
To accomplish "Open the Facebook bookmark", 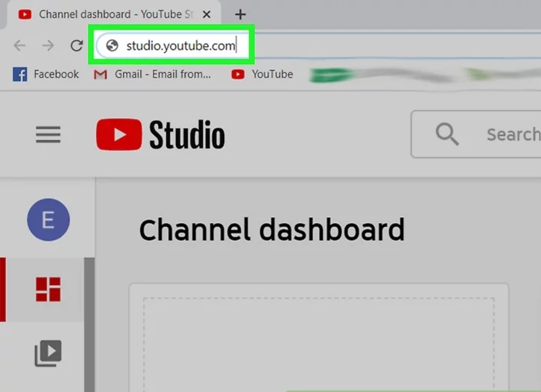I will pos(46,74).
